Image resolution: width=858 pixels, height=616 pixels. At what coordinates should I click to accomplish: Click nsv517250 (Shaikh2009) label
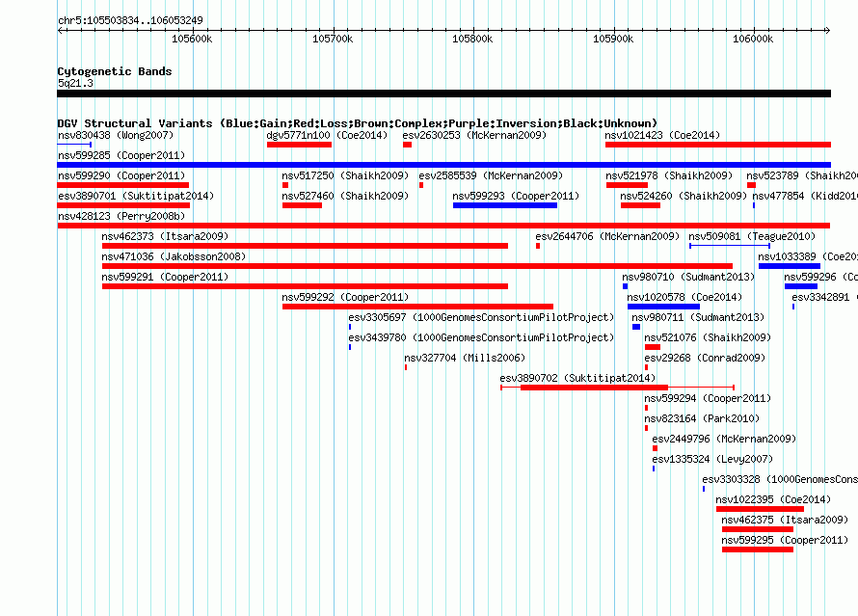pos(345,175)
